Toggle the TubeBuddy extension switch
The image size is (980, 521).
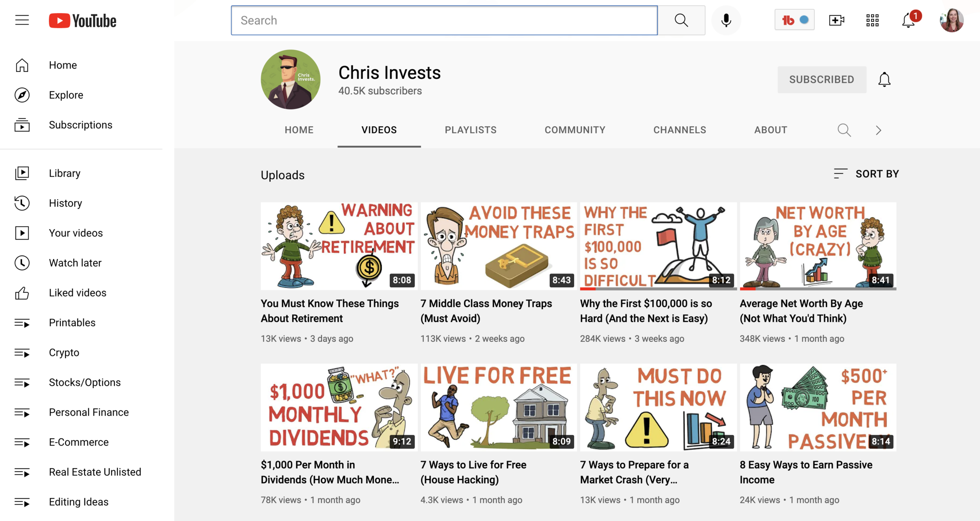795,20
